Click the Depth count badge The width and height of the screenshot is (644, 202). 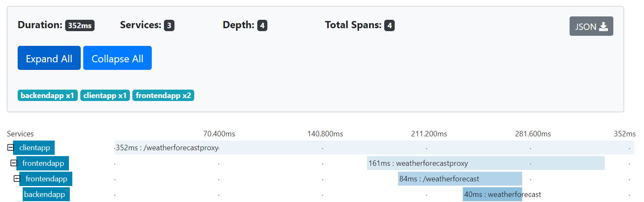(x=262, y=26)
